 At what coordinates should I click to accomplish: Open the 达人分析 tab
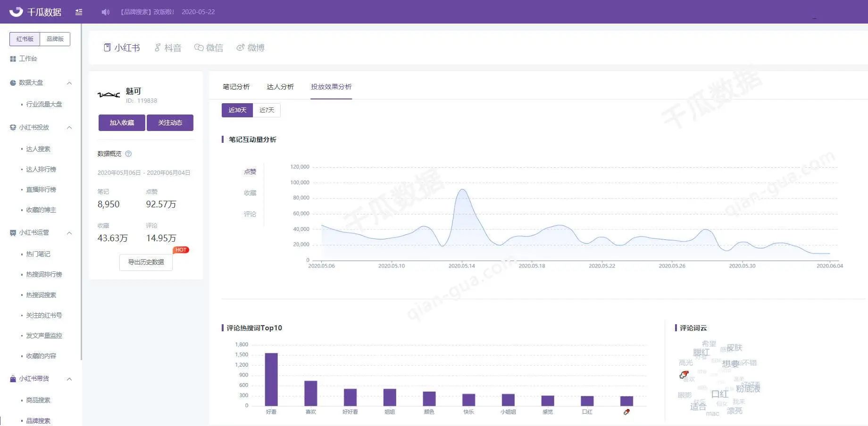(x=280, y=87)
